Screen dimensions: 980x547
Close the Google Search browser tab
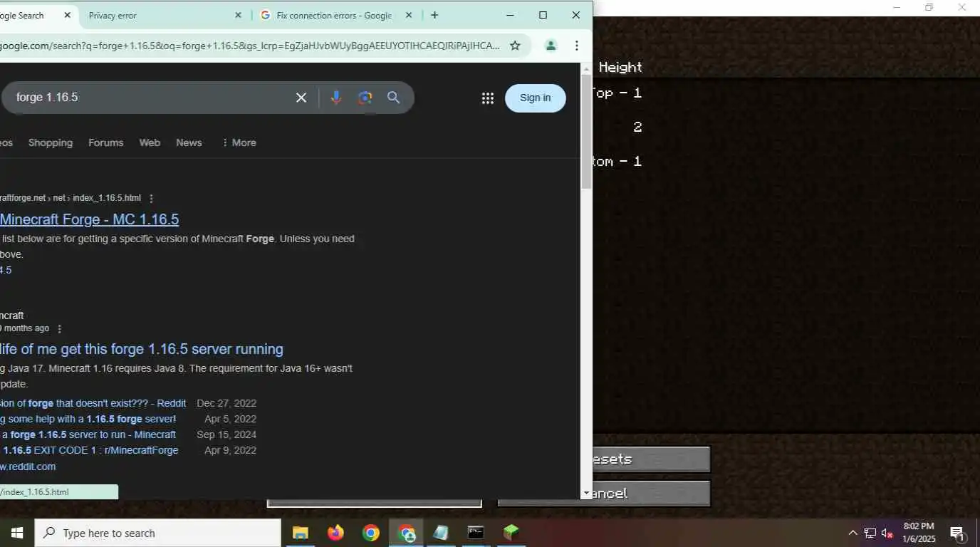(x=68, y=15)
